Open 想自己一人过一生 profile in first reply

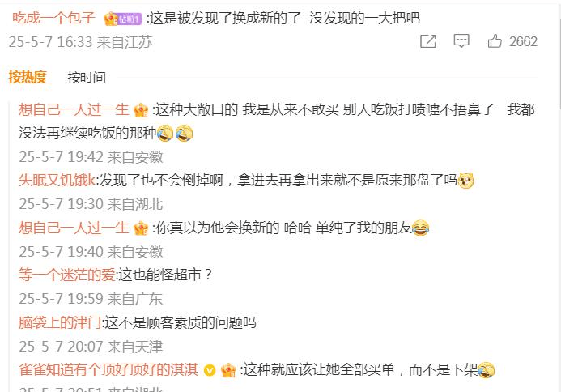click(74, 110)
